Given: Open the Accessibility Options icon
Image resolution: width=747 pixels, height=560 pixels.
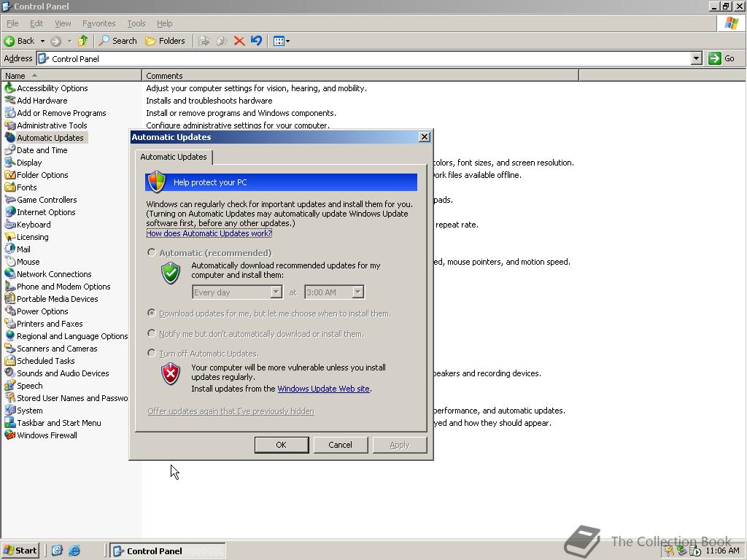Looking at the screenshot, I should tap(9, 88).
